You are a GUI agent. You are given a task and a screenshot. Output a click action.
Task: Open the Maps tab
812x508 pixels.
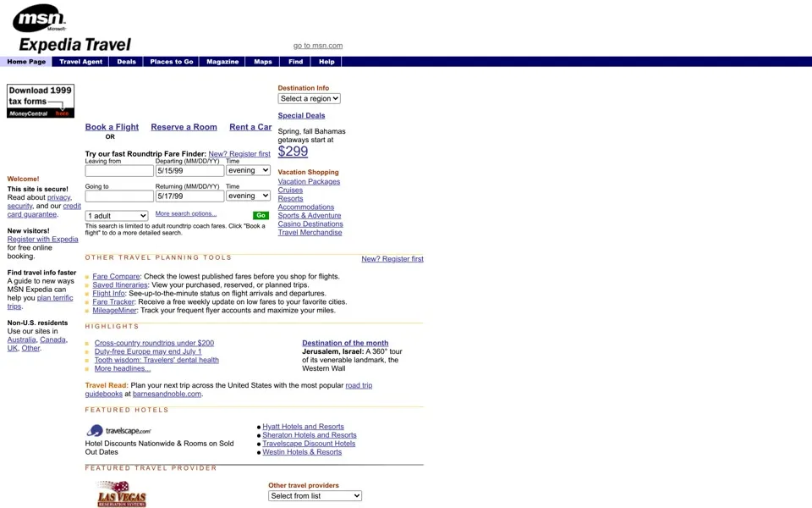[x=263, y=62]
